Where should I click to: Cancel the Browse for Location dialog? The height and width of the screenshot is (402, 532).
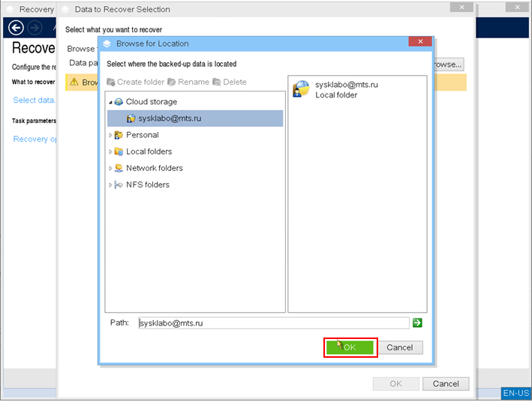pyautogui.click(x=399, y=347)
